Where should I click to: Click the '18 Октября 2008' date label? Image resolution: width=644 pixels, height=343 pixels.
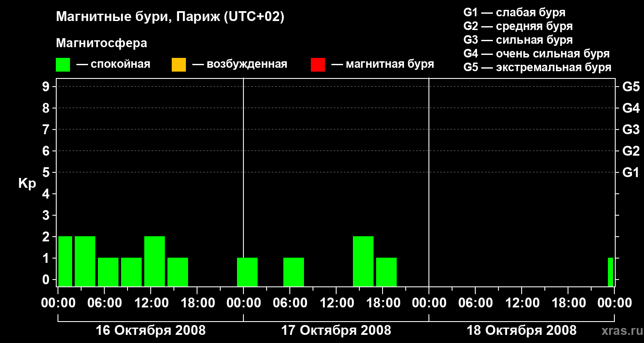point(522,331)
